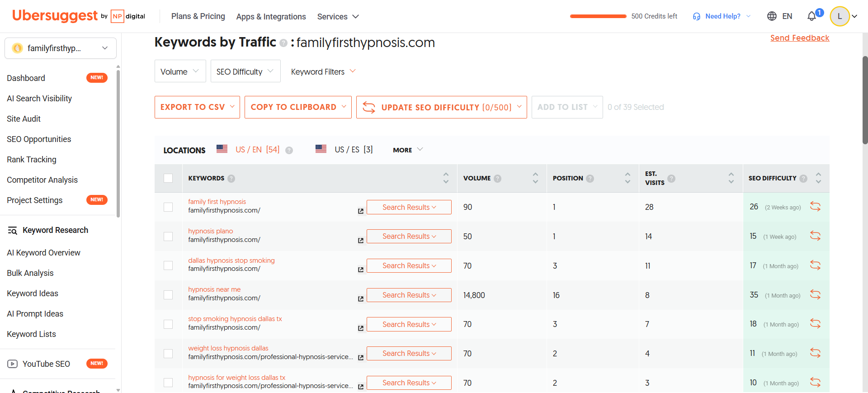The width and height of the screenshot is (868, 393).
Task: Refresh SEO difficulty for stop smoking hypnosis dallas tx
Action: (x=815, y=324)
